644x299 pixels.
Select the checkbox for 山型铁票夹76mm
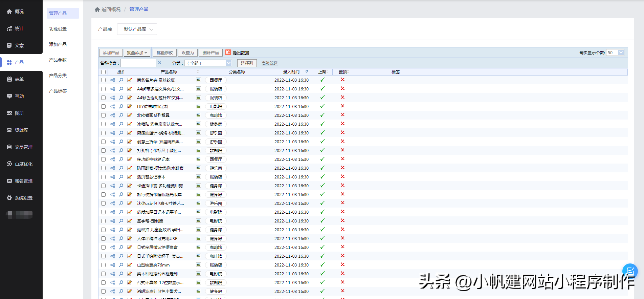104,265
